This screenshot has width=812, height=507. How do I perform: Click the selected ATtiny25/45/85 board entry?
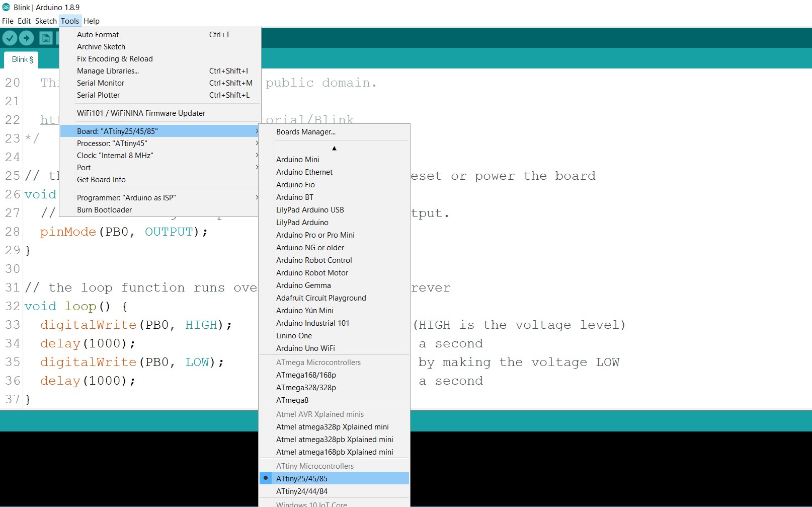pyautogui.click(x=334, y=479)
